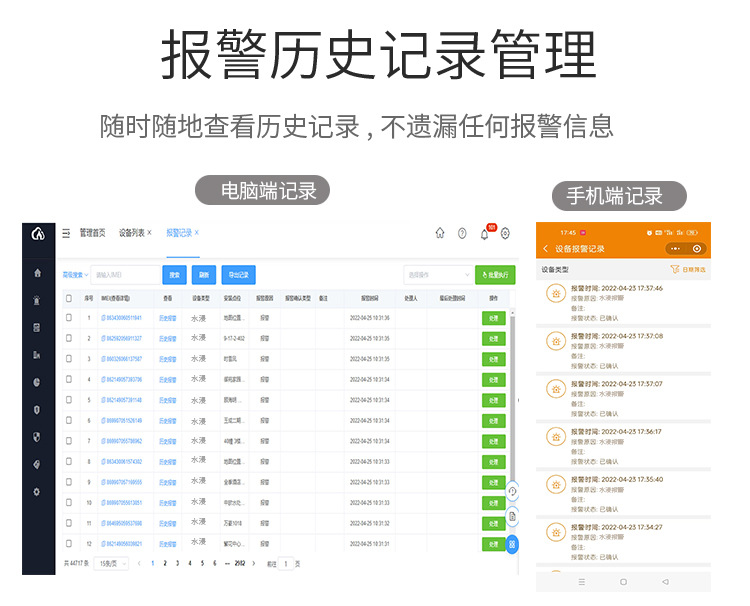Toggle the select-all checkbox in table header
Screen dimensions: 750x606
tap(69, 298)
